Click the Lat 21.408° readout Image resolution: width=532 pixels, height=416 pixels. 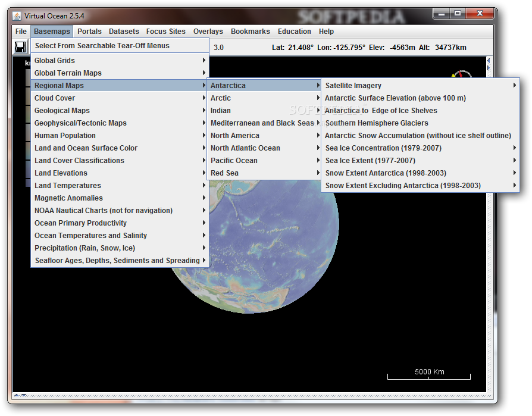point(292,48)
